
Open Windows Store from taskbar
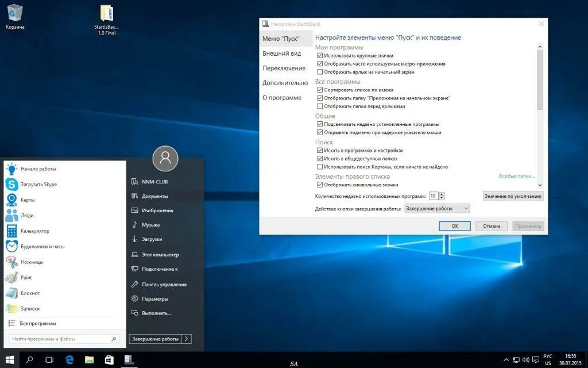[109, 360]
